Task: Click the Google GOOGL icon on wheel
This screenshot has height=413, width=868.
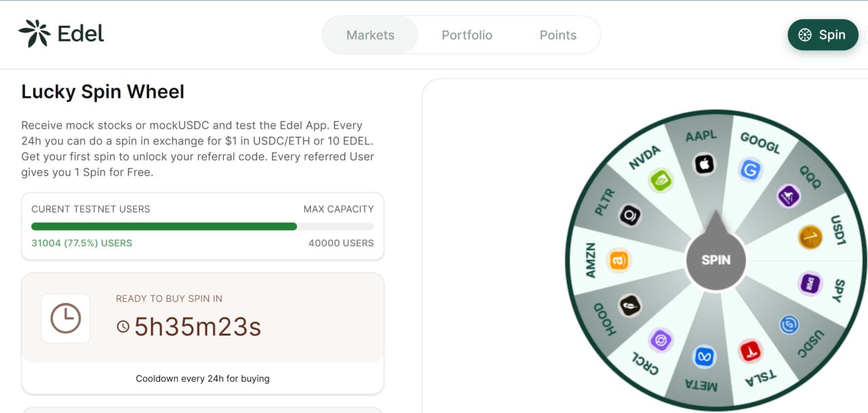Action: [750, 170]
